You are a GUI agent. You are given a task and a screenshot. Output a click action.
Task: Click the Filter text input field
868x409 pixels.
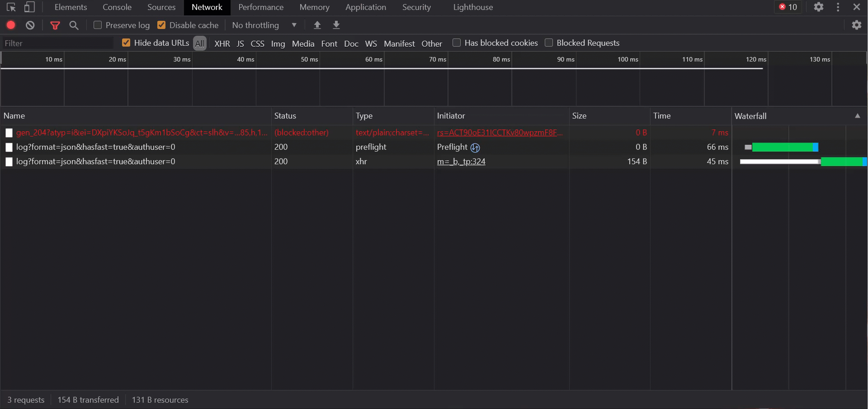(x=57, y=43)
